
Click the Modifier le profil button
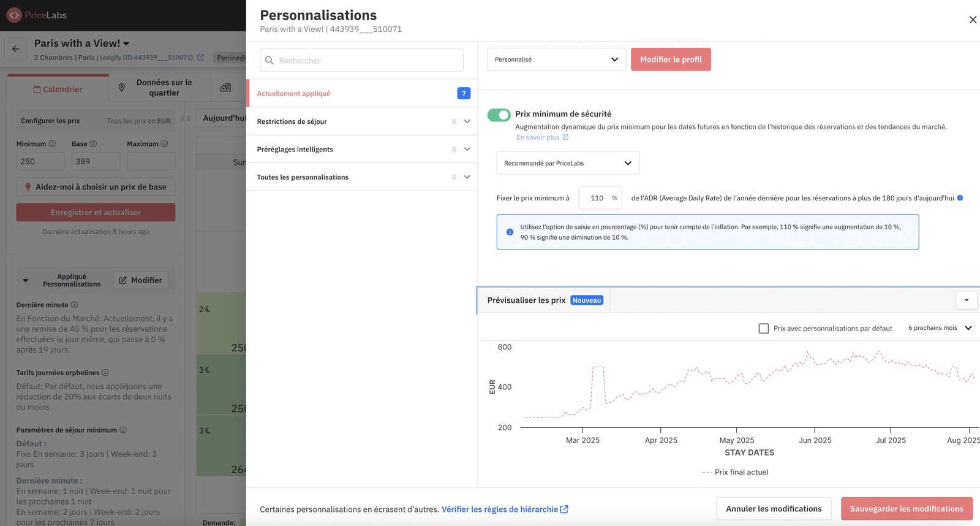671,59
